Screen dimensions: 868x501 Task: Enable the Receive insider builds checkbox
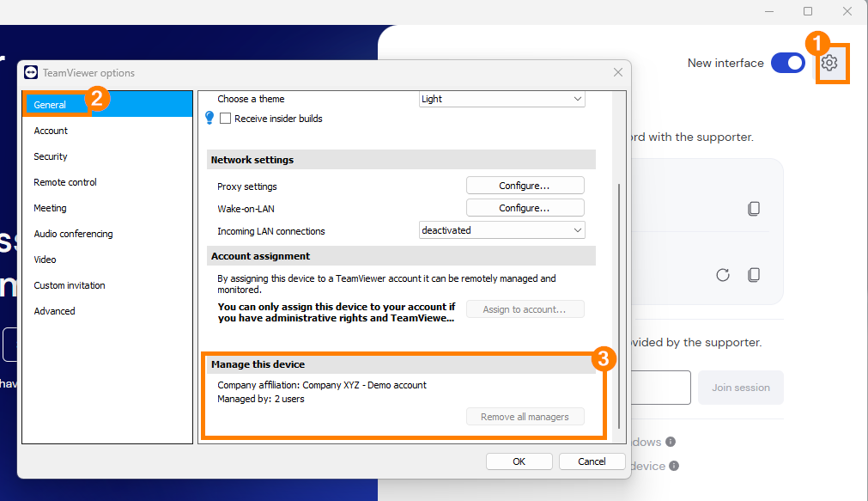[225, 119]
